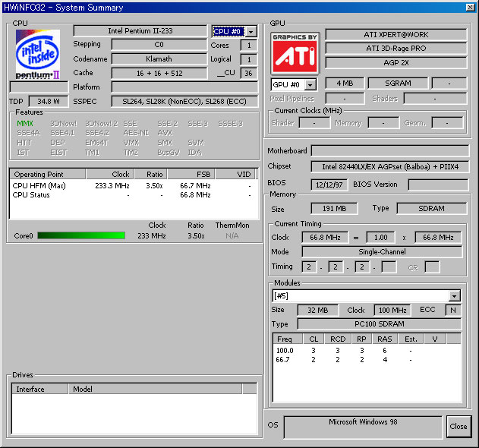
Task: Click the module Type field PC100 SDRAM
Action: pos(379,324)
